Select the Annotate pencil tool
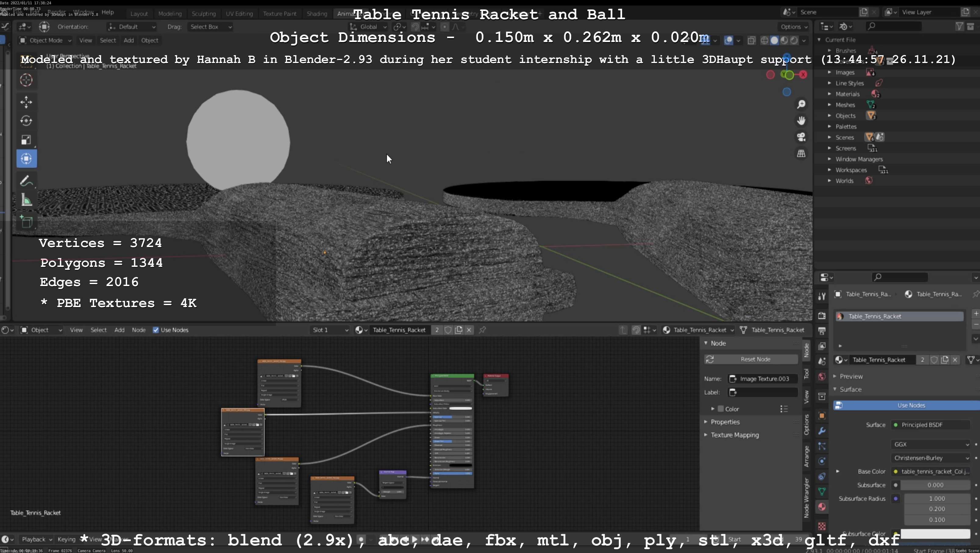The image size is (980, 553). tap(26, 181)
